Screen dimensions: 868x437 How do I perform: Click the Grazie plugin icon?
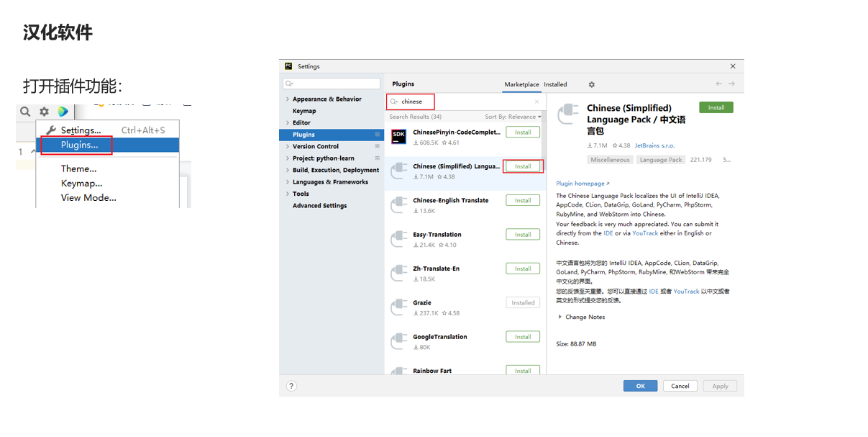tap(398, 307)
